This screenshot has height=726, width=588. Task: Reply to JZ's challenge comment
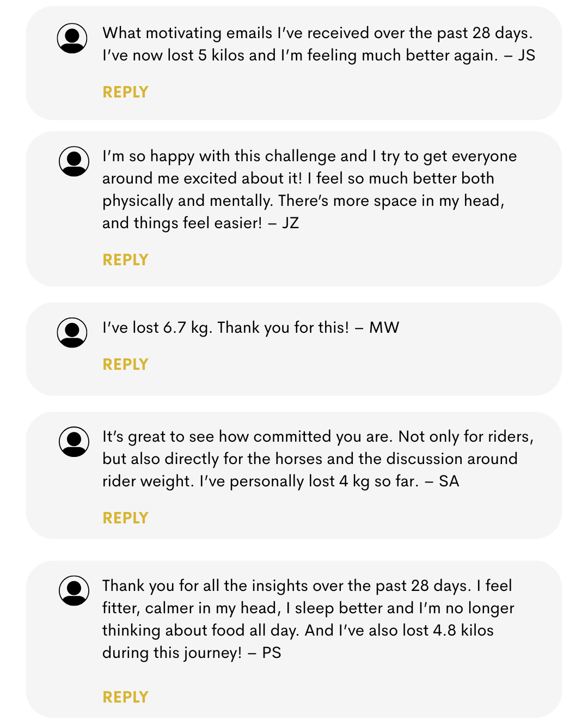(x=125, y=260)
